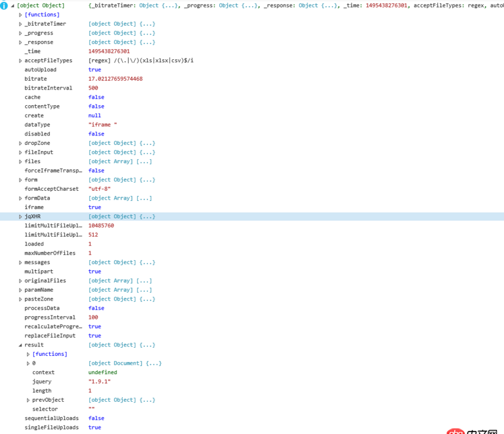Expand the _response object
Screen dimensions: 504x434
coord(21,42)
